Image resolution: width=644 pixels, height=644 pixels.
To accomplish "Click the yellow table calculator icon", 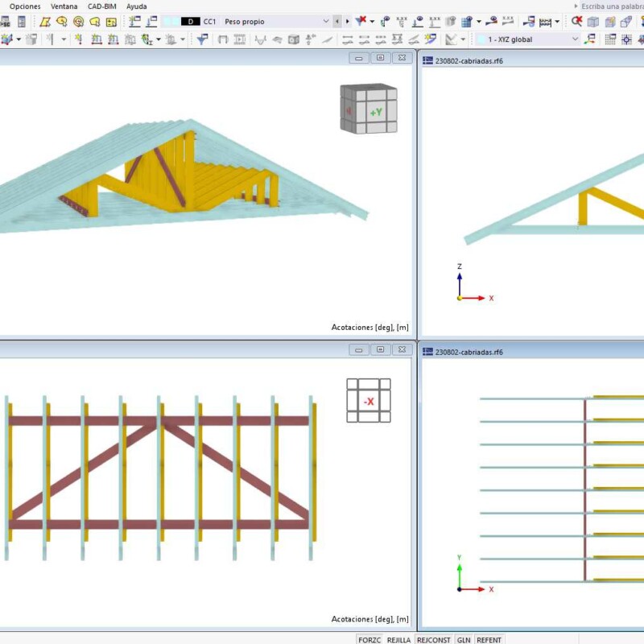I will click(x=111, y=22).
